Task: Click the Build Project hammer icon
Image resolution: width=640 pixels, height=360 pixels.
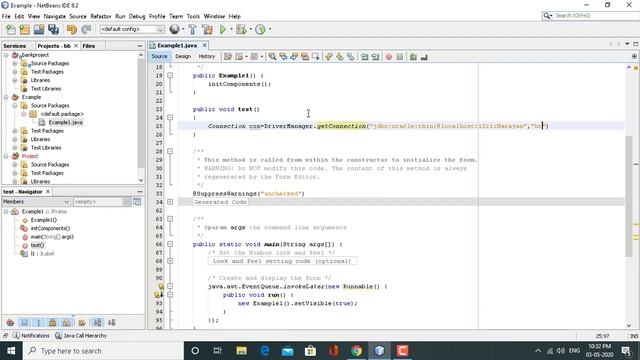Action: click(193, 29)
